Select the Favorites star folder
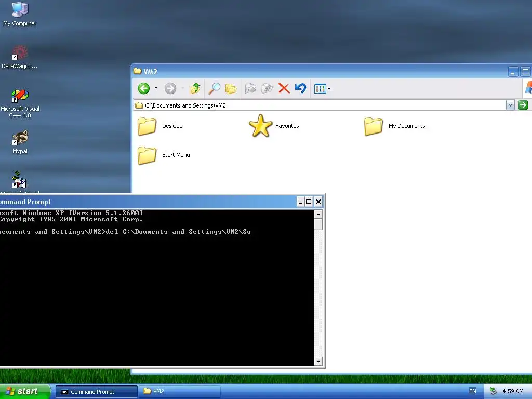Image resolution: width=532 pixels, height=399 pixels. tap(274, 126)
